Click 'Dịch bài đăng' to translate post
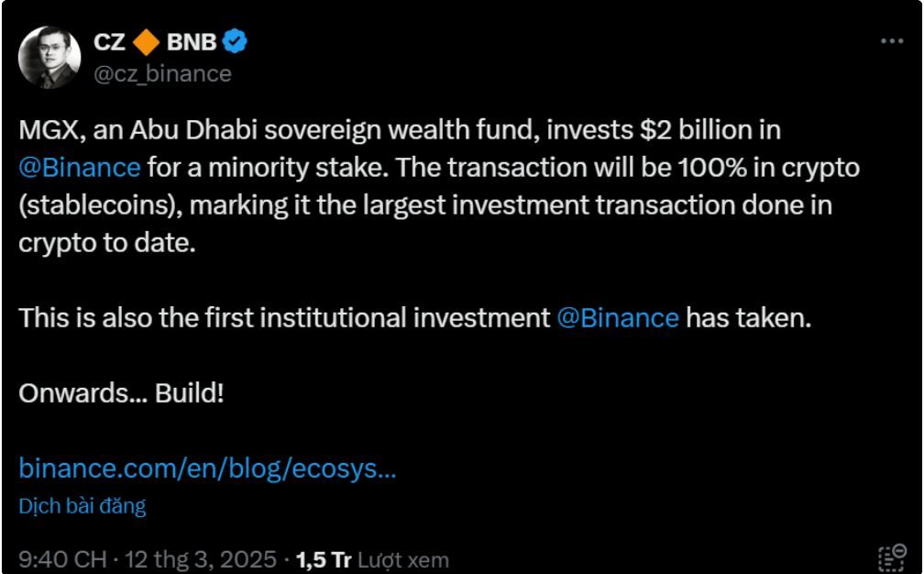Screen dimensions: 924x574 click(82, 505)
